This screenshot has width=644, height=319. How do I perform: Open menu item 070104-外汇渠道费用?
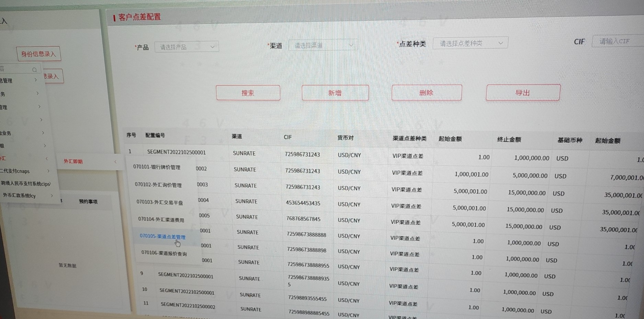coord(161,220)
